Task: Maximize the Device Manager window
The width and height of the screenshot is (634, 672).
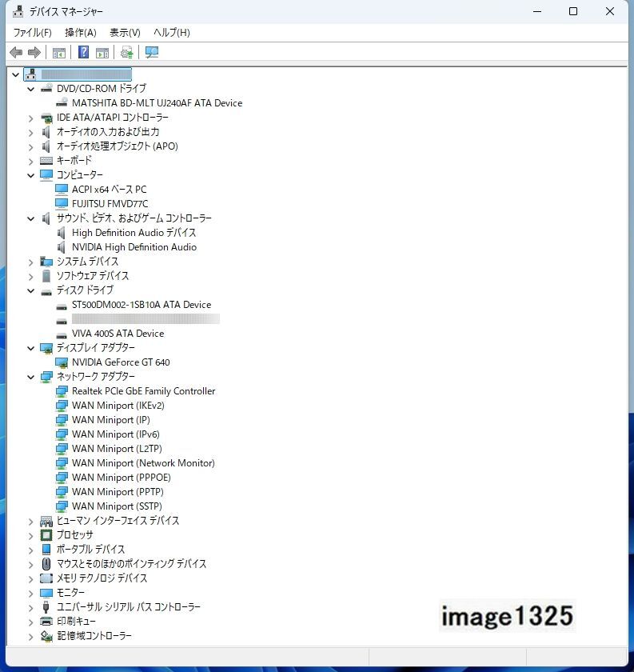Action: (x=573, y=11)
